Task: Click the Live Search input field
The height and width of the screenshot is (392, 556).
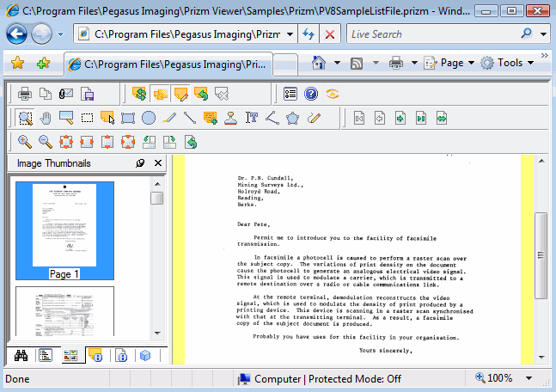Action: [x=430, y=34]
